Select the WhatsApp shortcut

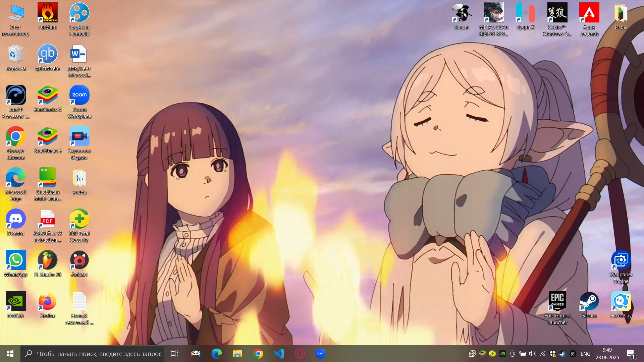(15, 264)
